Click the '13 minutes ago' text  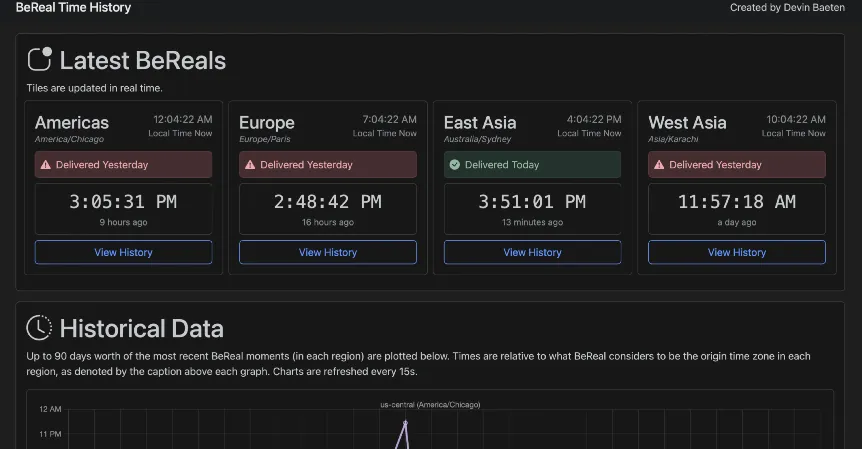[532, 222]
